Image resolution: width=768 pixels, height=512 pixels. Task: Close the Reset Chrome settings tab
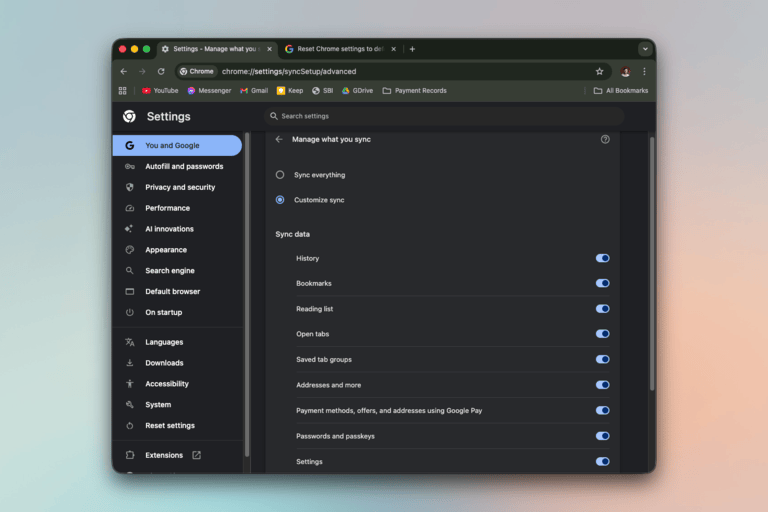tap(393, 49)
